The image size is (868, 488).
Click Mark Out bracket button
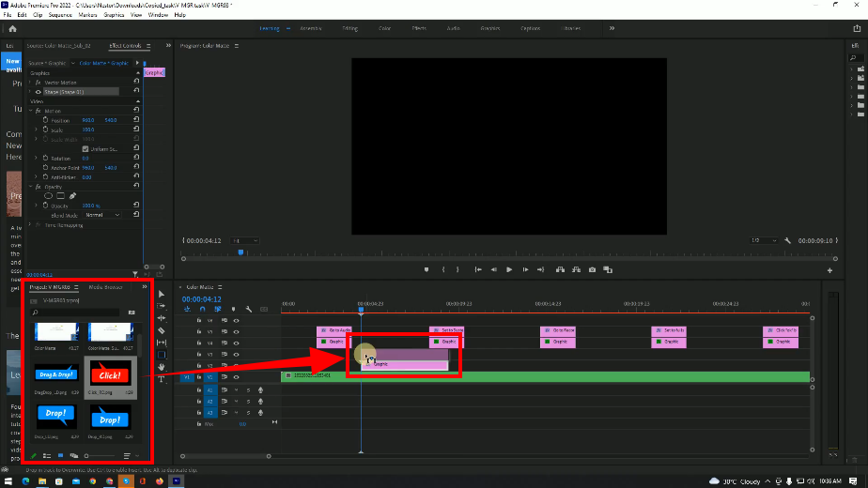(457, 269)
